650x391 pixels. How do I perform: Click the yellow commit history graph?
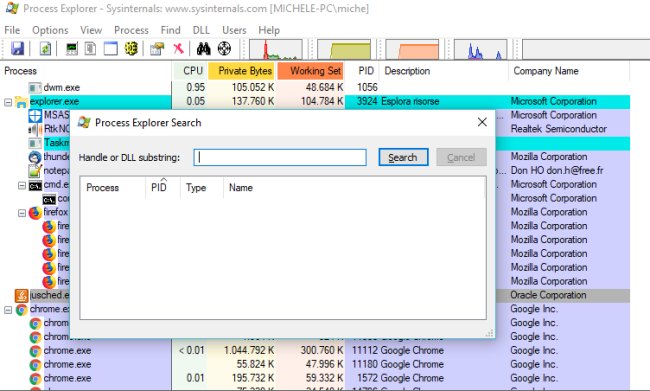[344, 50]
